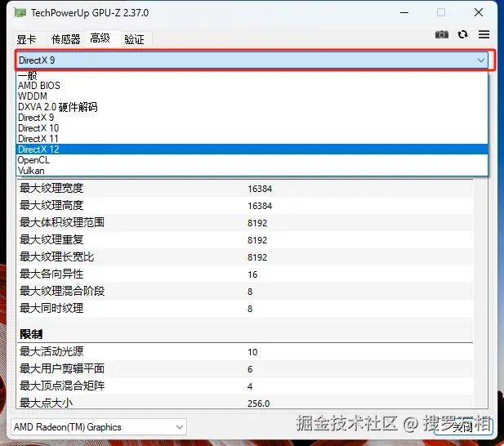Select WDDM in the dropdown list

pos(252,96)
